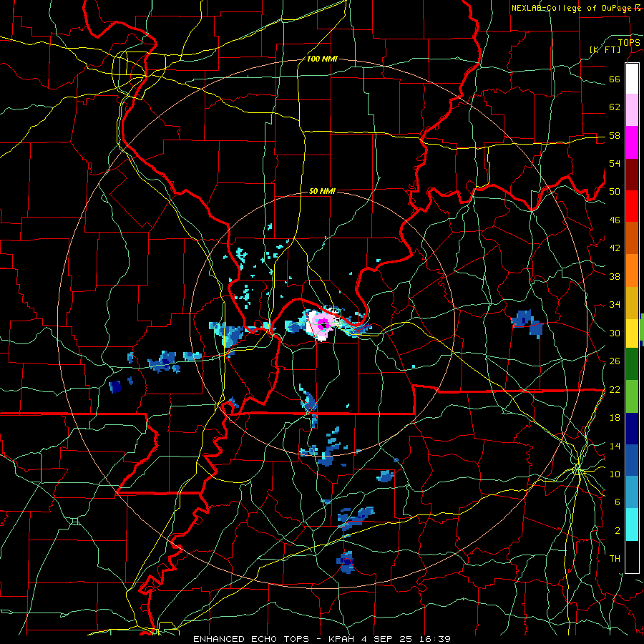Click the legend value 50
644x644 pixels.
tap(615, 192)
